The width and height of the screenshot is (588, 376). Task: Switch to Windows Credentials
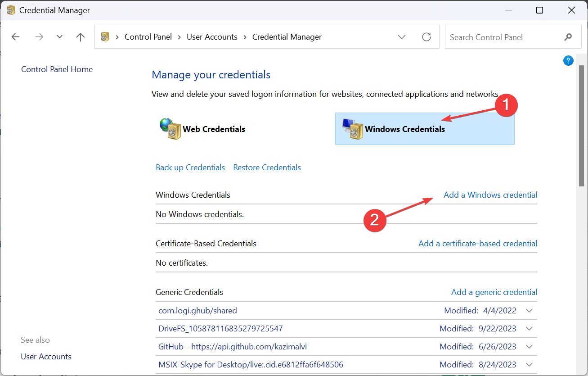coord(425,129)
